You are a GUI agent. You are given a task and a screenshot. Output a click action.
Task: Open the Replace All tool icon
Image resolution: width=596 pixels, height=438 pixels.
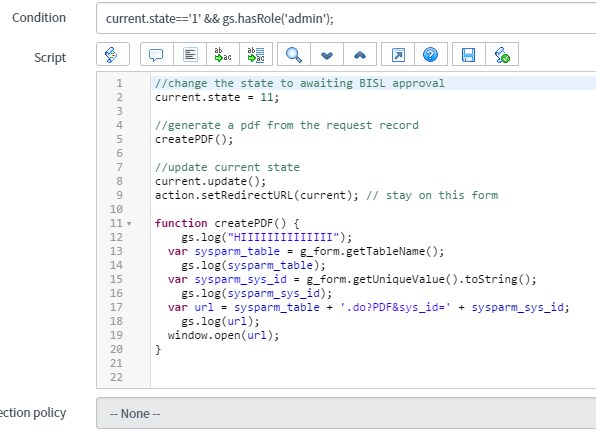(256, 54)
